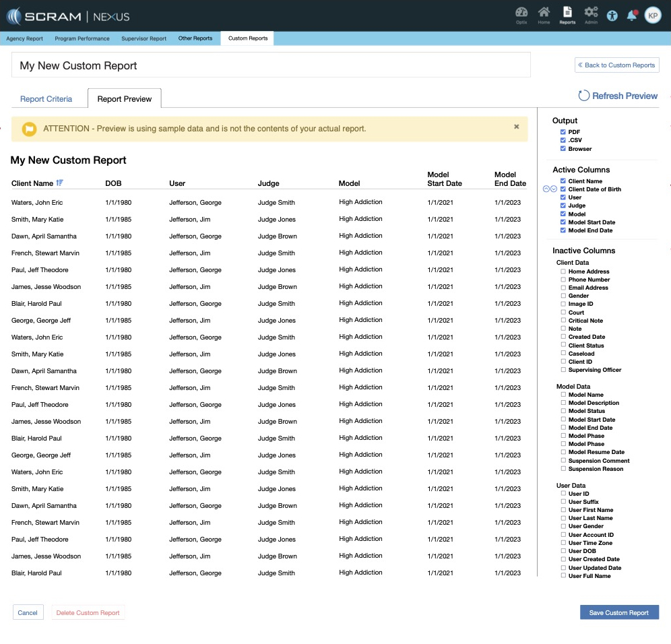The height and width of the screenshot is (644, 671).
Task: Click Back to Custom Reports link
Action: pyautogui.click(x=616, y=65)
